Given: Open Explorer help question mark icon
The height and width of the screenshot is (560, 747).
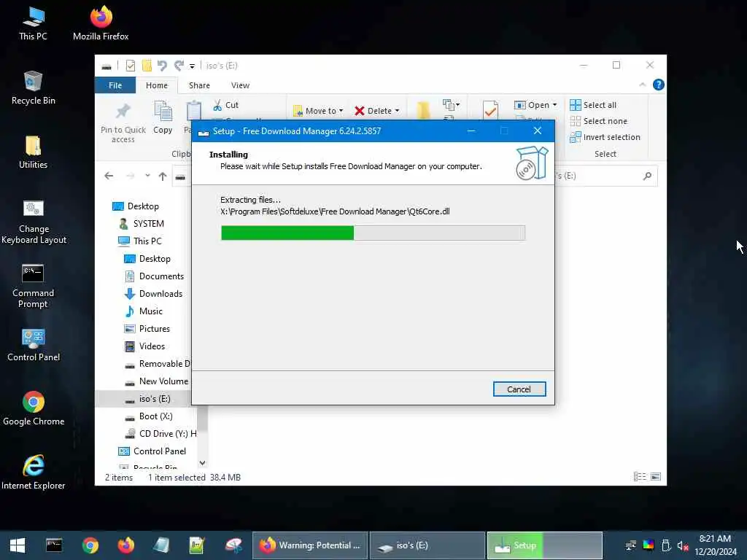Looking at the screenshot, I should click(x=659, y=85).
